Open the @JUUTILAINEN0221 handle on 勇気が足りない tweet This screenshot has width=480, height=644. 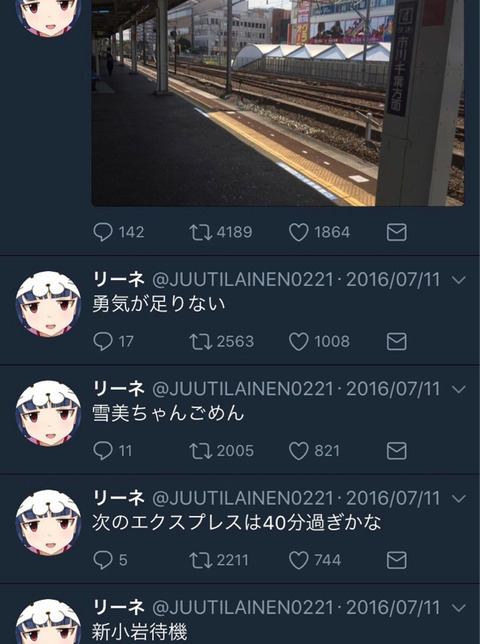243,280
